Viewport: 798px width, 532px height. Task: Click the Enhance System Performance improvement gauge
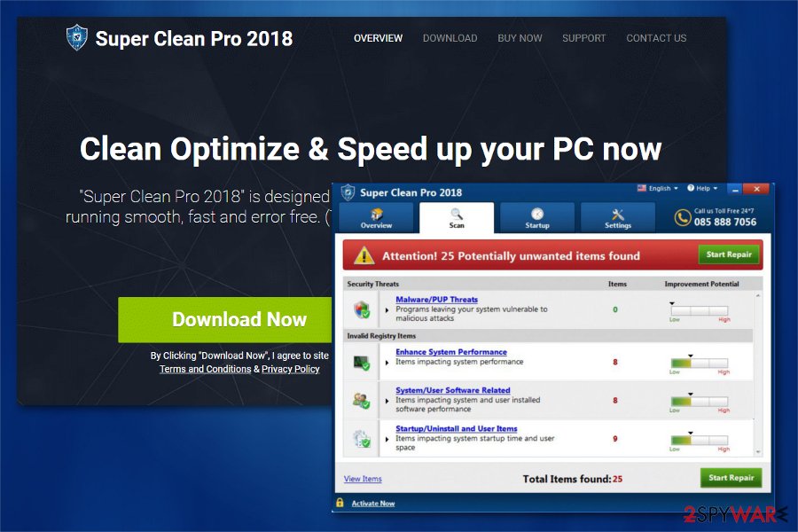tap(700, 363)
